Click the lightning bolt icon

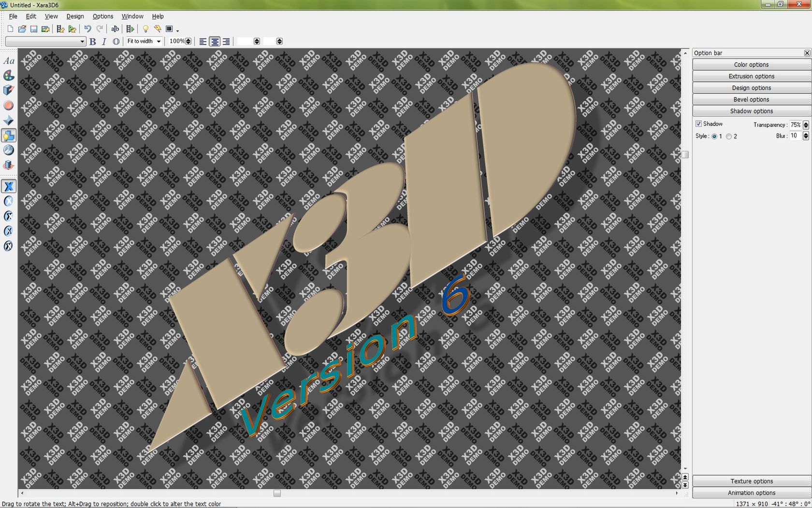[158, 29]
